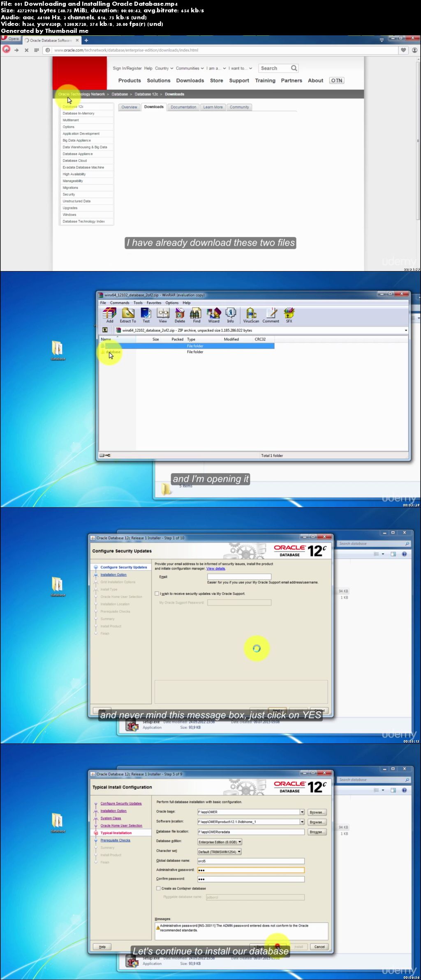The image size is (421, 980).
Task: Switch to the Overview tab on Oracle page
Action: (129, 107)
